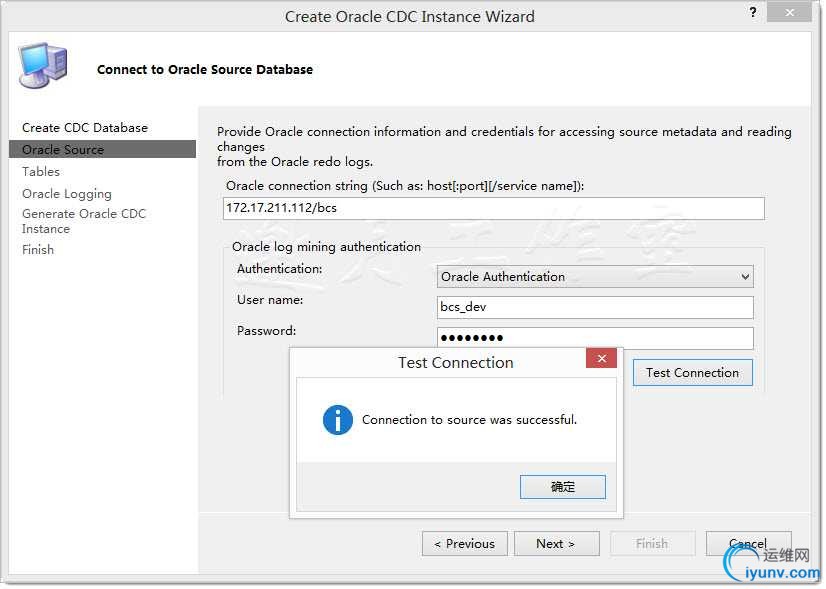Close the Test Connection dialog with red X
Screen dimensions: 826x589
(x=601, y=358)
